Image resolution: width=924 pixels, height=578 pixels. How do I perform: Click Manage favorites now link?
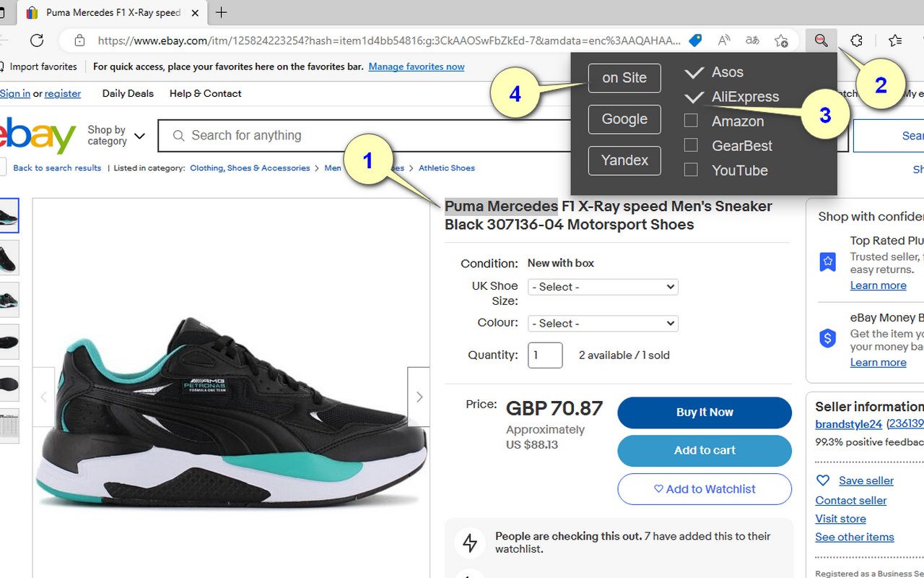(417, 66)
